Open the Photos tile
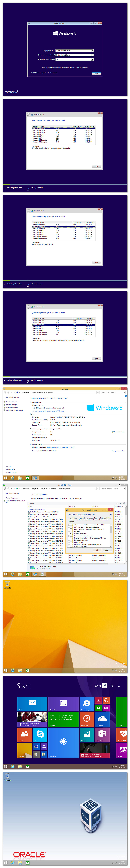Viewport: 130px width, 868px height. tap(87, 735)
